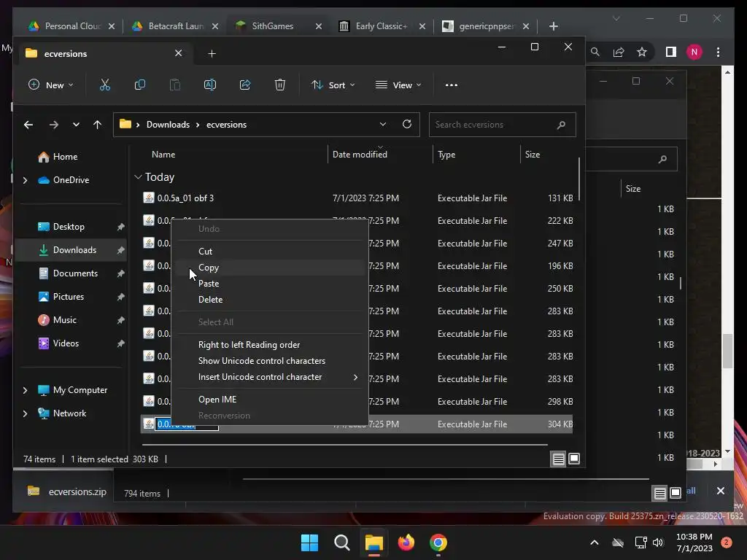Open Home in navigation pane
The image size is (747, 560).
(x=65, y=157)
